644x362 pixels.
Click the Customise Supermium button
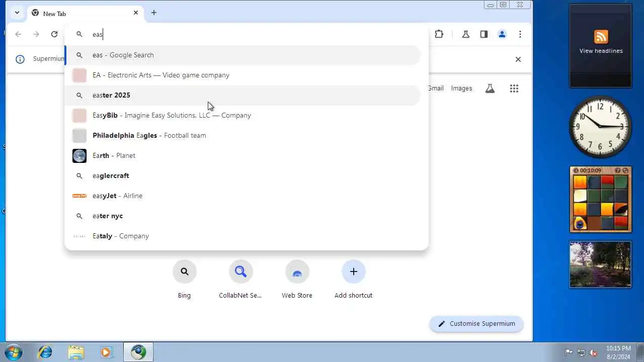coord(476,323)
